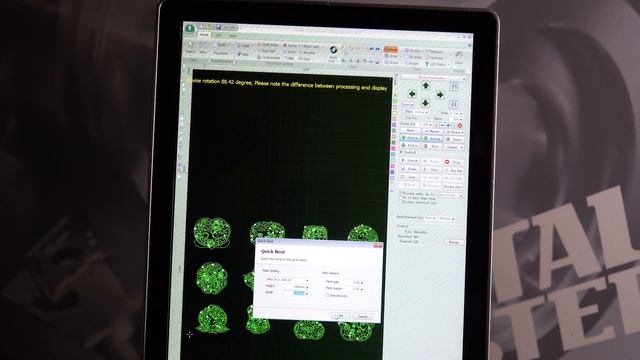
Task: Click the Break button in the console
Action: coord(410,169)
